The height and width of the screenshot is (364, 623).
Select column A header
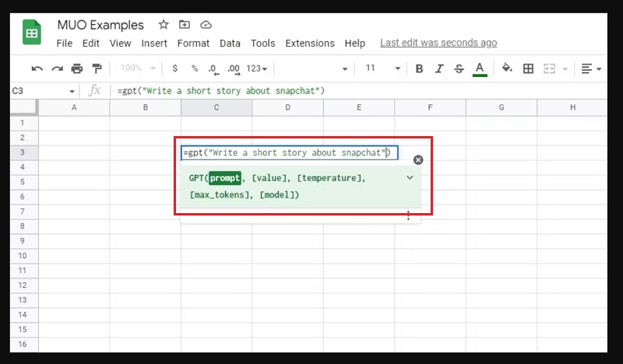tap(74, 107)
